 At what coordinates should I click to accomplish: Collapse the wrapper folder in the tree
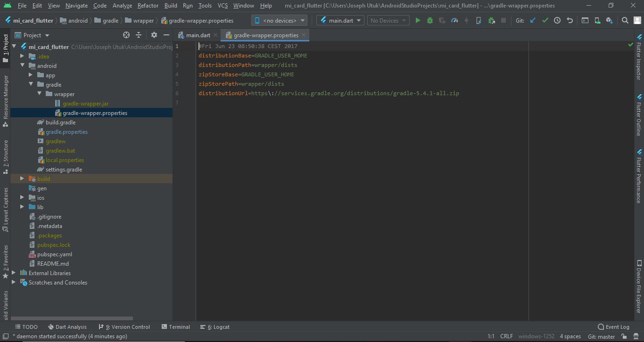point(40,94)
